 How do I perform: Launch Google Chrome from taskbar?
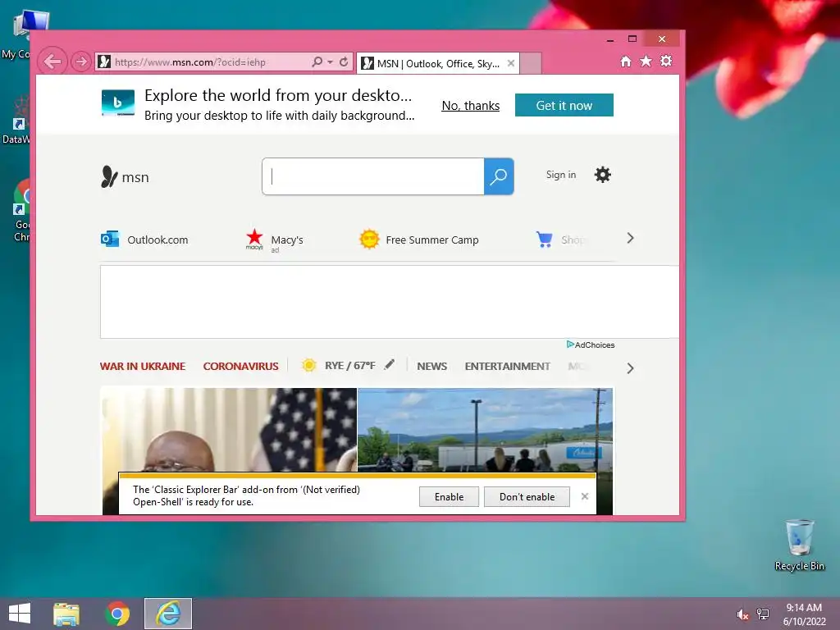[x=117, y=614]
